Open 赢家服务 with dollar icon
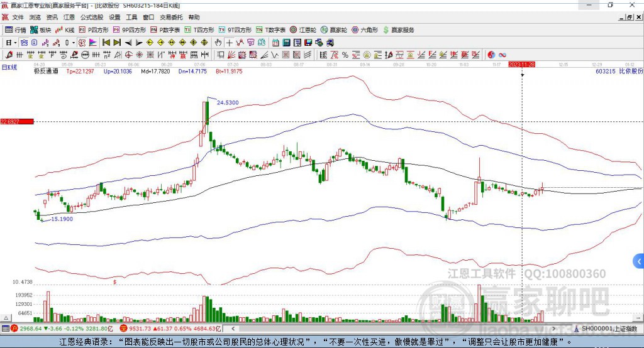This screenshot has height=348, width=644. 398,30
